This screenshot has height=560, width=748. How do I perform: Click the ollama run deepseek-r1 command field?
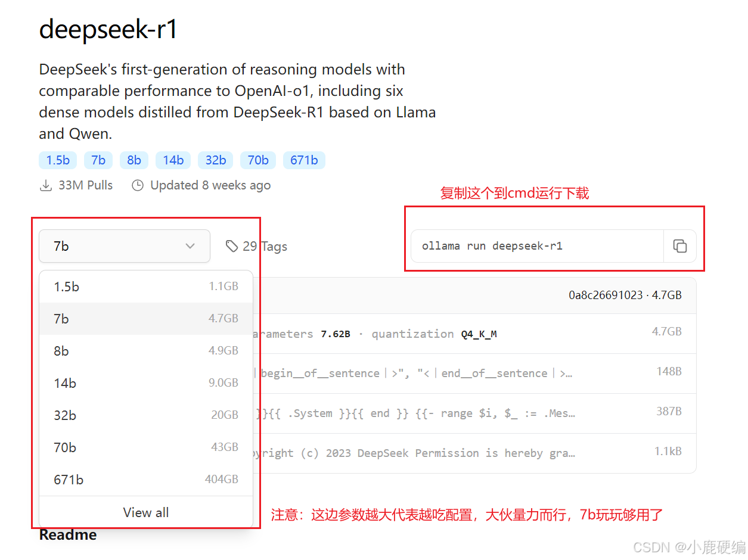click(537, 246)
